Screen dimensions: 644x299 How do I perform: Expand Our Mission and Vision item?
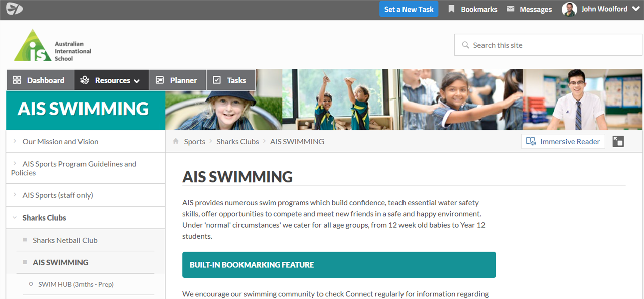[x=15, y=141]
